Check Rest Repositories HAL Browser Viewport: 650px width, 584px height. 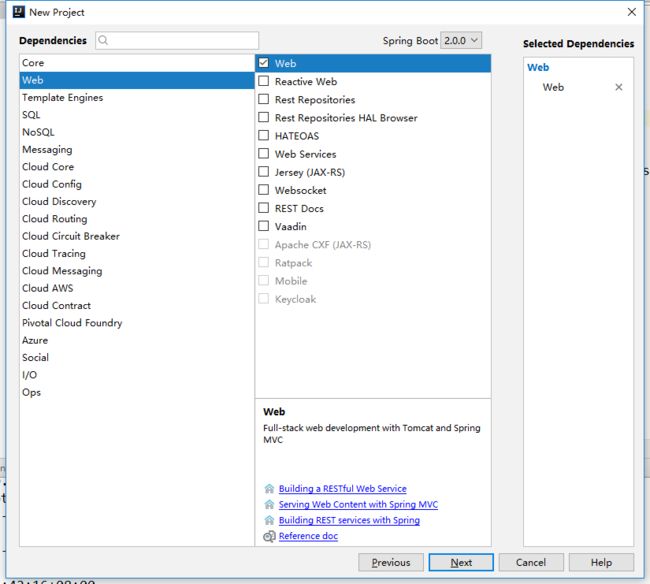coord(264,117)
